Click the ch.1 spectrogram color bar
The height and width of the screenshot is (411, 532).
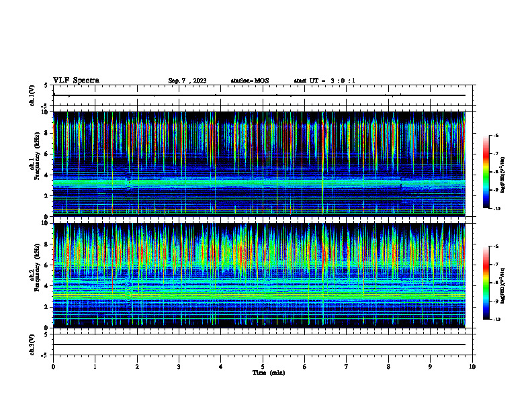tap(486, 172)
